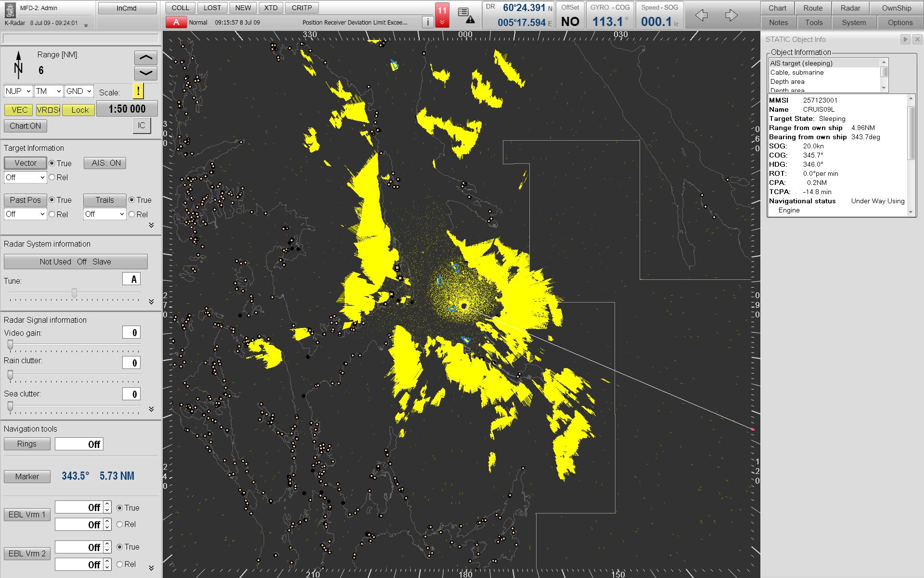The height and width of the screenshot is (578, 924).
Task: Click the left arrow navigation icon
Action: click(702, 15)
